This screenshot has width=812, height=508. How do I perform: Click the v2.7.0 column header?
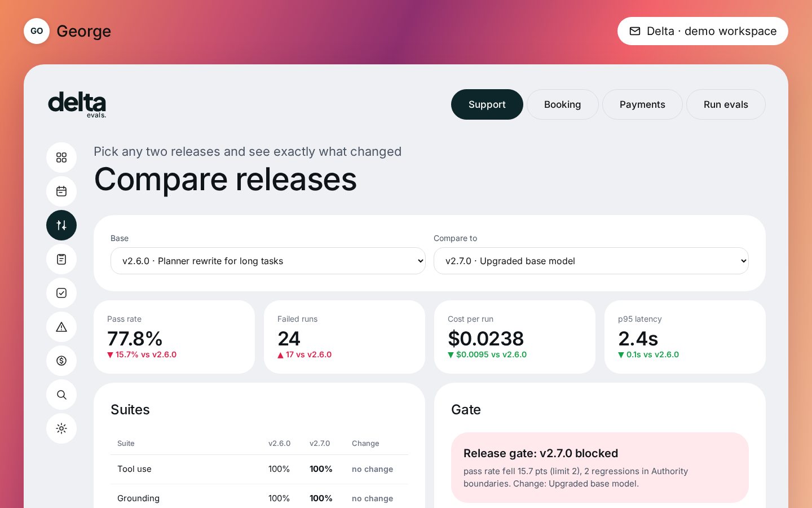pyautogui.click(x=320, y=443)
